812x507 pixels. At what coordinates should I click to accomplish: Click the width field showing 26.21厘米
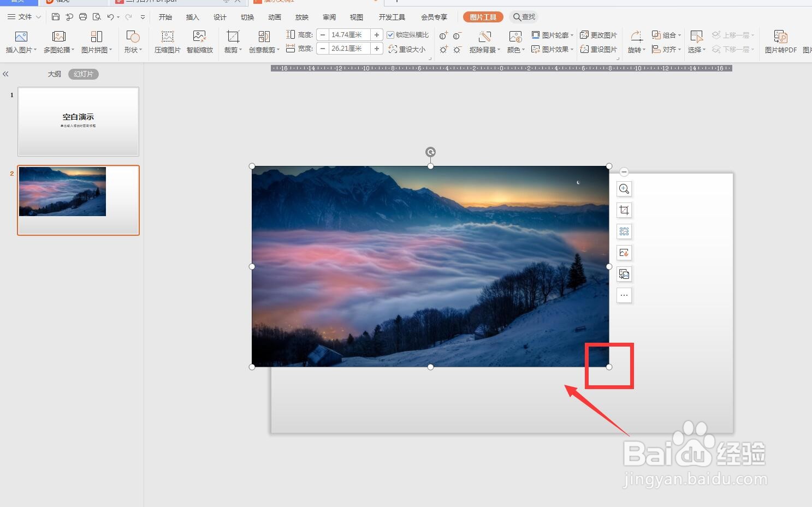click(349, 49)
